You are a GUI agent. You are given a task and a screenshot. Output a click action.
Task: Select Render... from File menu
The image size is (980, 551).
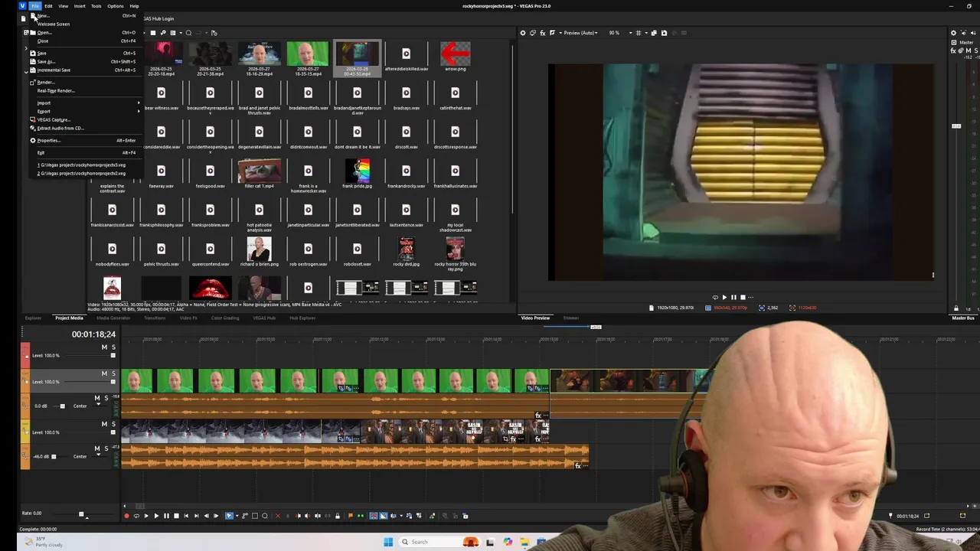click(x=46, y=82)
